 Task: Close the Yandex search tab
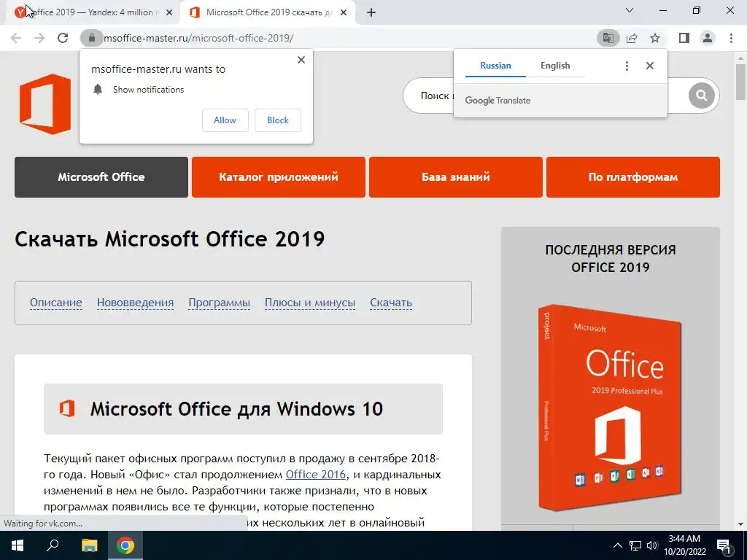[x=169, y=12]
